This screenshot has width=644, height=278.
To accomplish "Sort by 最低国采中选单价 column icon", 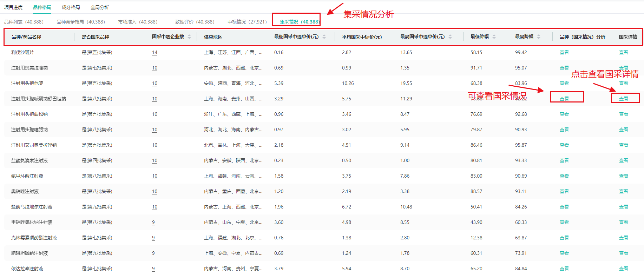I will (x=324, y=37).
